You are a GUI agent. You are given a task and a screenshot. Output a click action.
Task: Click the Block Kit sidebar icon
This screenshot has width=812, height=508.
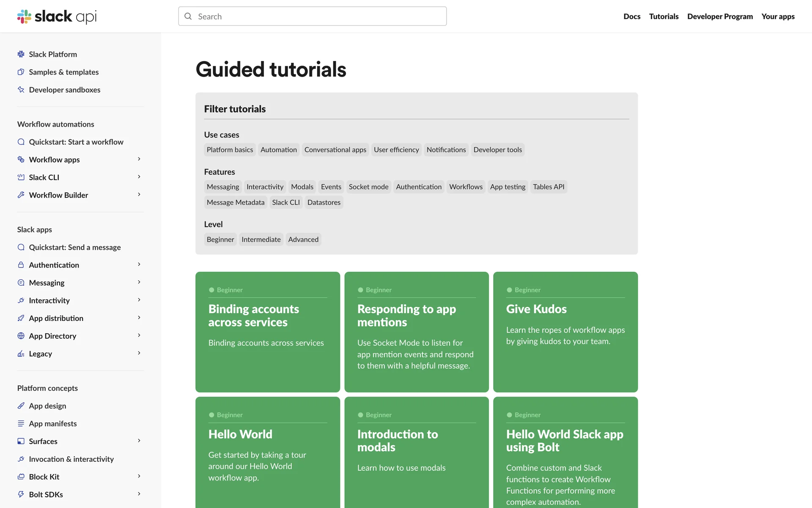click(21, 477)
